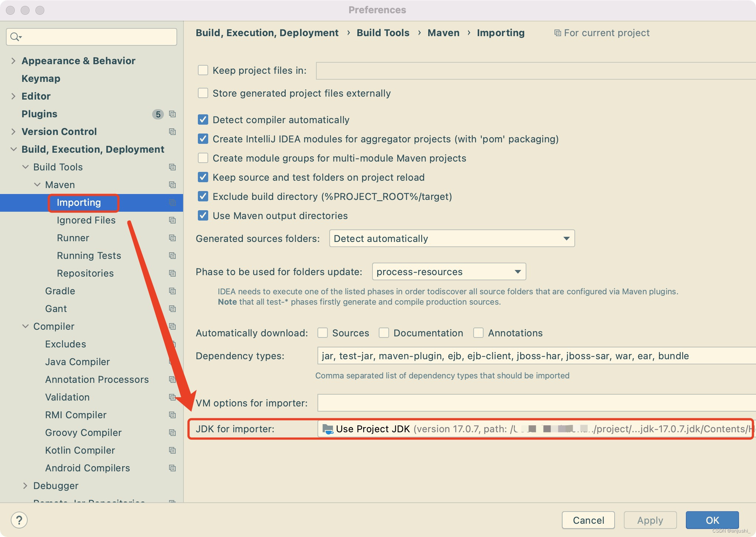Toggle Keep source and test folders on reload

click(203, 177)
